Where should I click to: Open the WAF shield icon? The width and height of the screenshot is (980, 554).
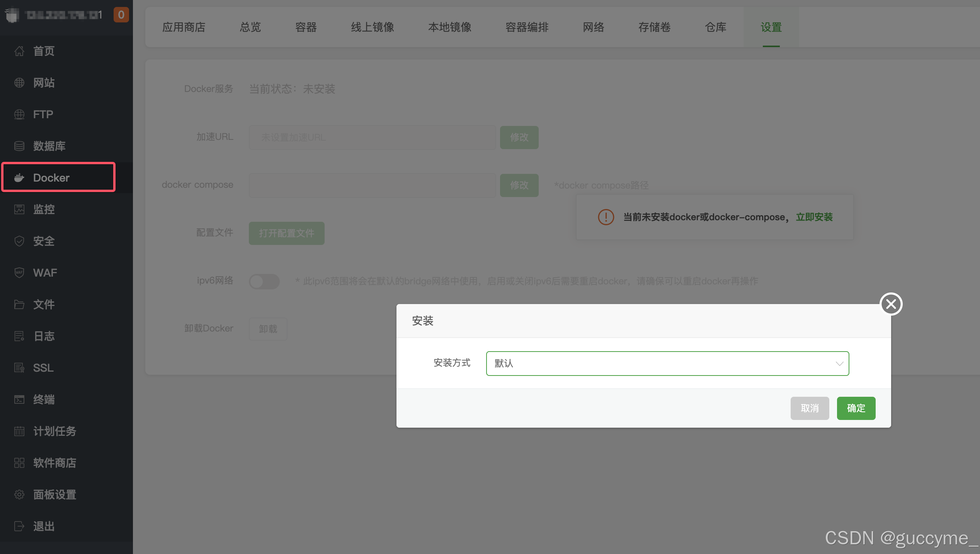(19, 273)
